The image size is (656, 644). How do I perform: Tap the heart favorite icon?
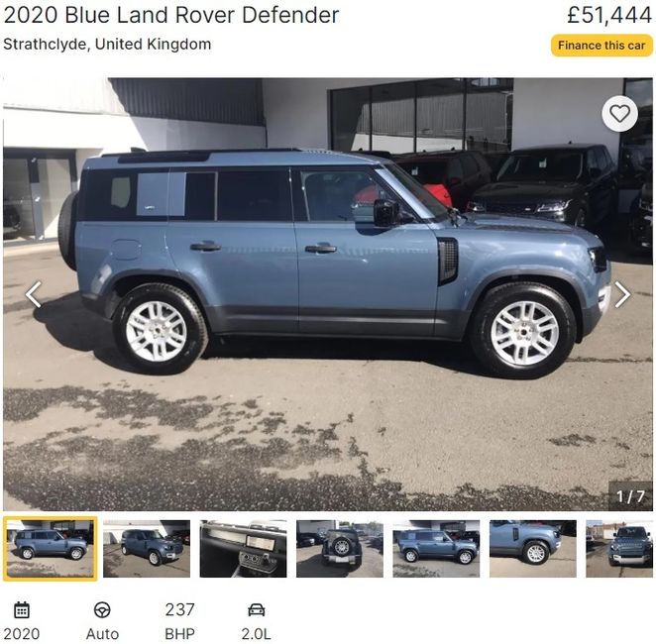click(x=619, y=113)
